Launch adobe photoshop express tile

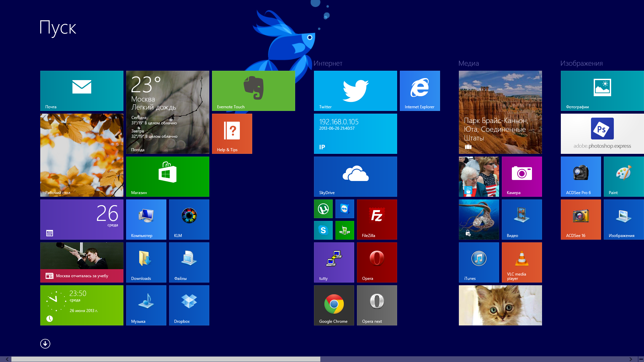point(602,134)
